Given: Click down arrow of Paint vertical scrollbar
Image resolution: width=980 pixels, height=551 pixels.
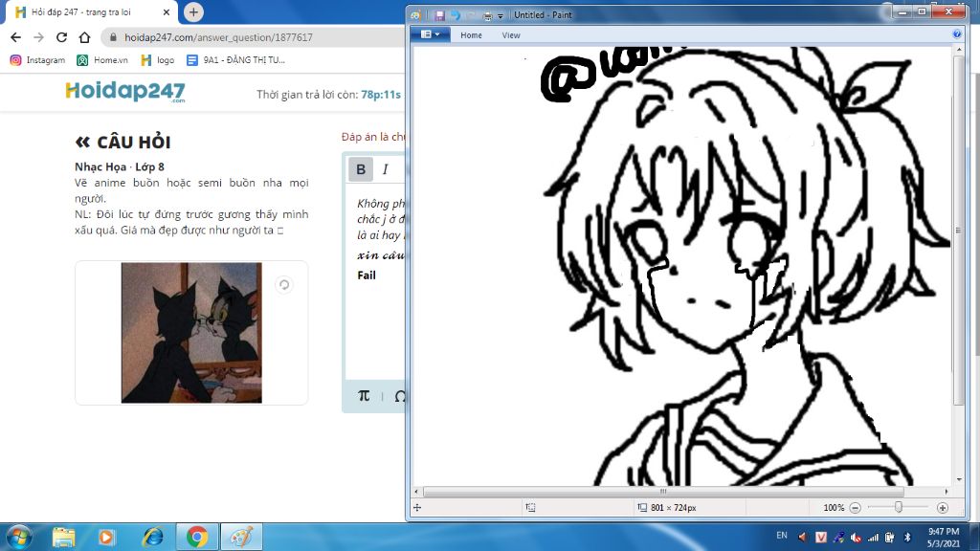Looking at the screenshot, I should coord(959,480).
